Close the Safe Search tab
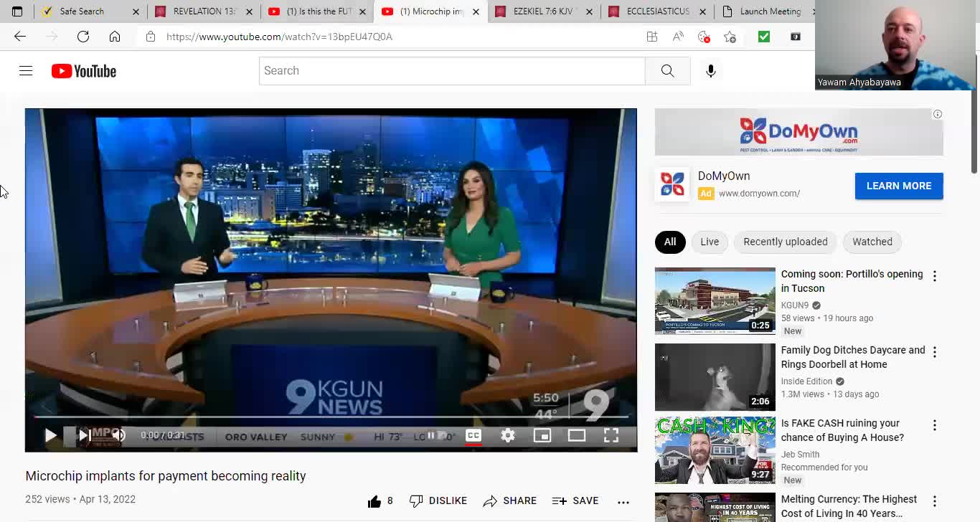Screen dimensions: 980x522 136,11
